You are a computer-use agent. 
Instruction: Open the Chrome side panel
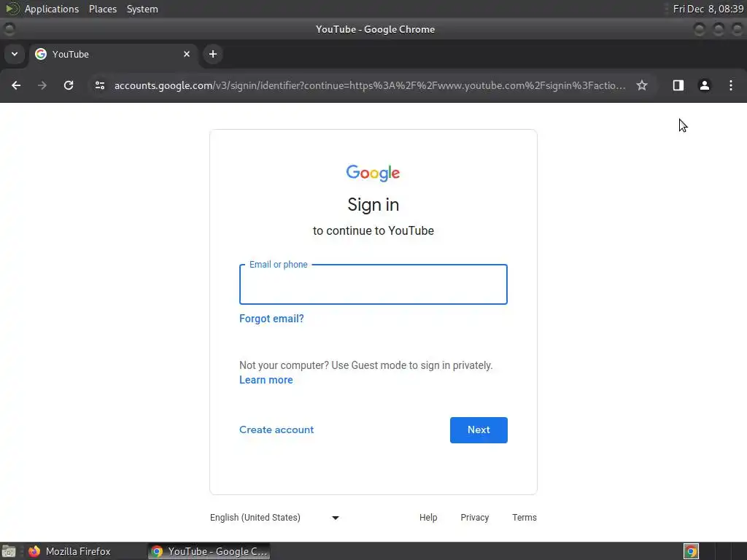pyautogui.click(x=678, y=85)
